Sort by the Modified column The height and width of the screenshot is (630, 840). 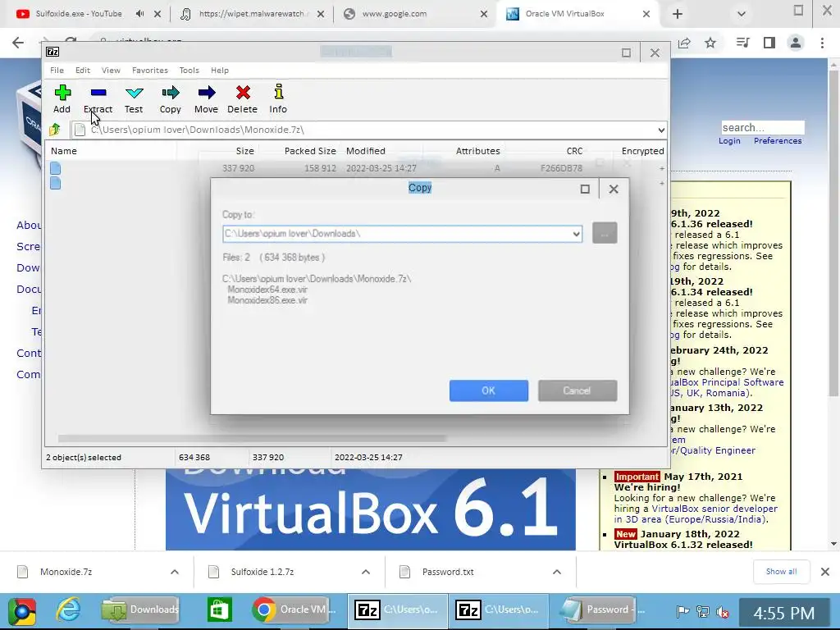(365, 151)
